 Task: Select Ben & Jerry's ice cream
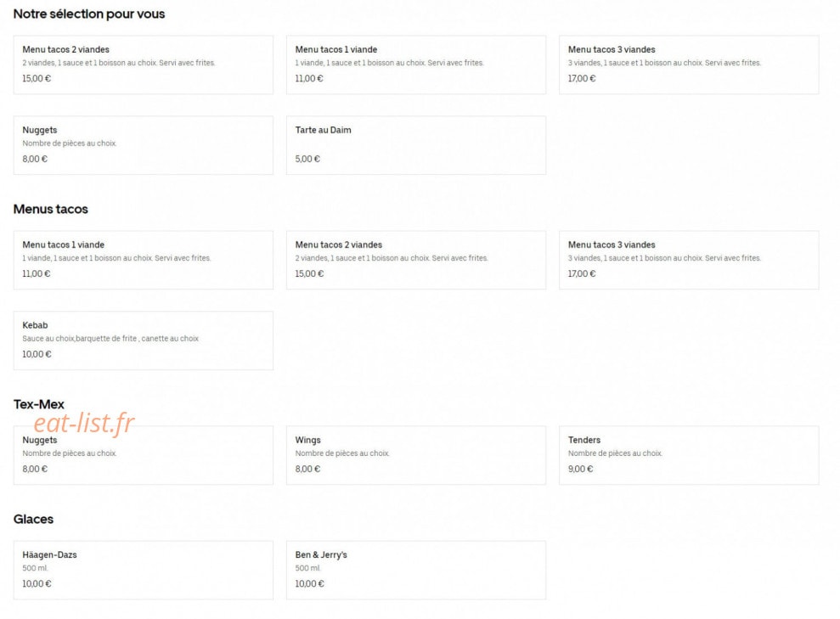click(415, 571)
